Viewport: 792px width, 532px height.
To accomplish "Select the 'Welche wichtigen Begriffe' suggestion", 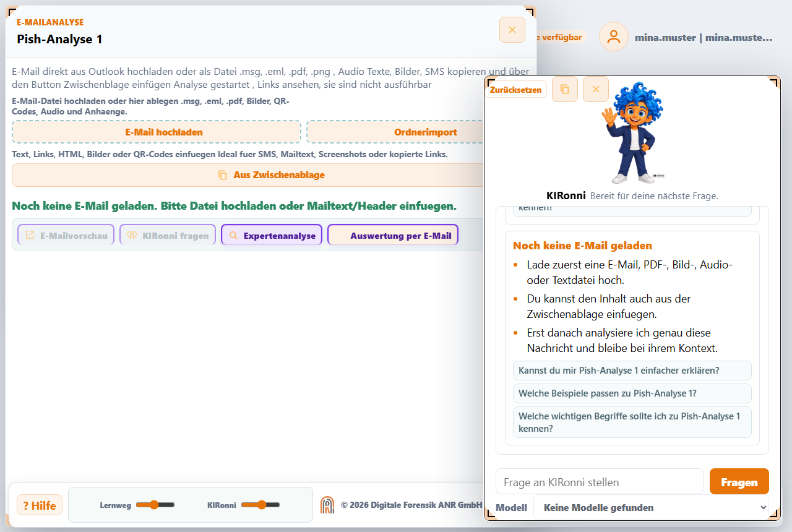I will pos(632,423).
